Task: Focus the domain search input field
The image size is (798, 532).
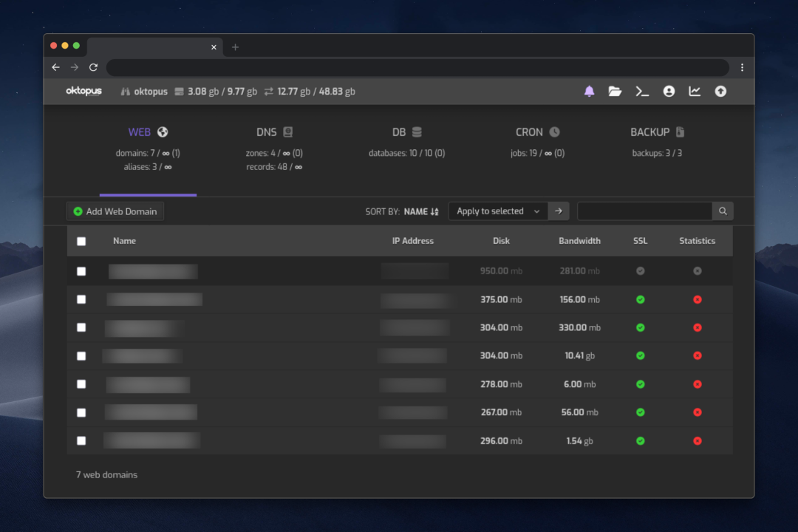Action: (644, 211)
